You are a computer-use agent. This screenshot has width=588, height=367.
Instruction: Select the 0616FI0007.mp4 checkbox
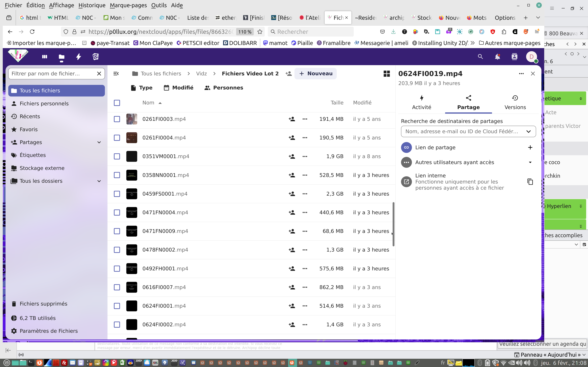pos(117,287)
